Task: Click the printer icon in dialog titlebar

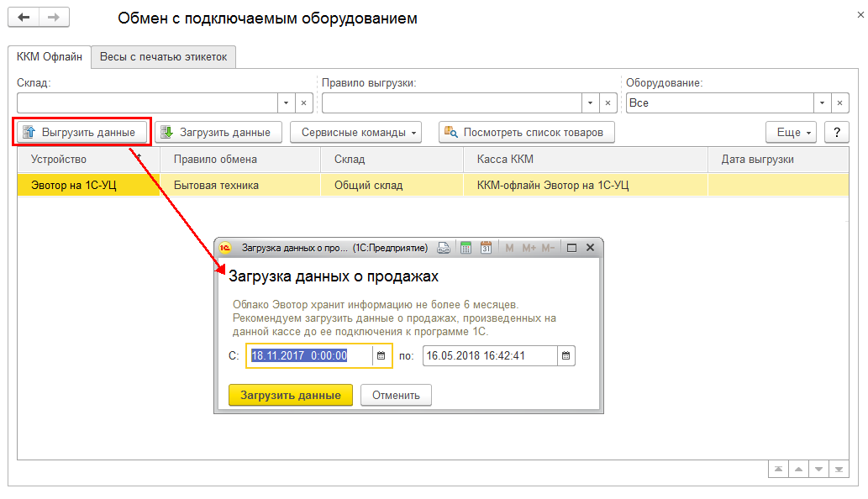Action: 444,248
